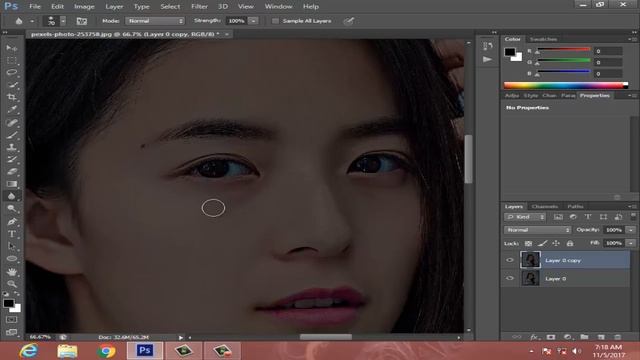Select the Horizontal Type tool
This screenshot has height=360, width=640.
pos(11,234)
